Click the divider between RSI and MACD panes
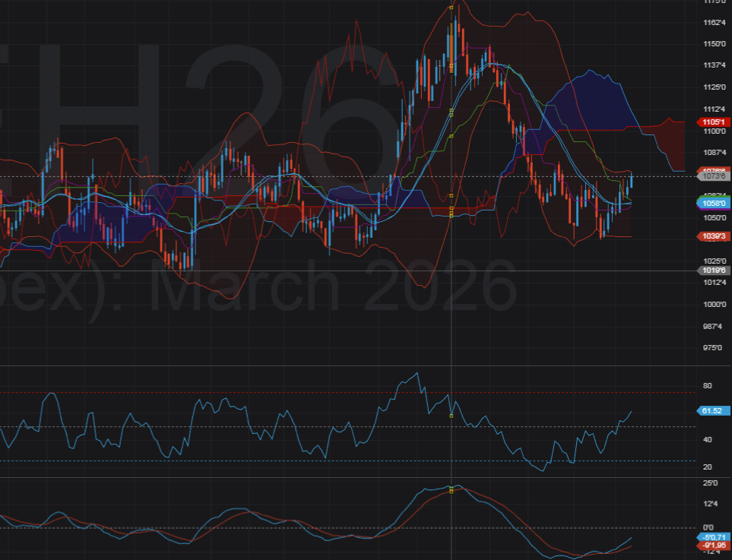 [365, 478]
